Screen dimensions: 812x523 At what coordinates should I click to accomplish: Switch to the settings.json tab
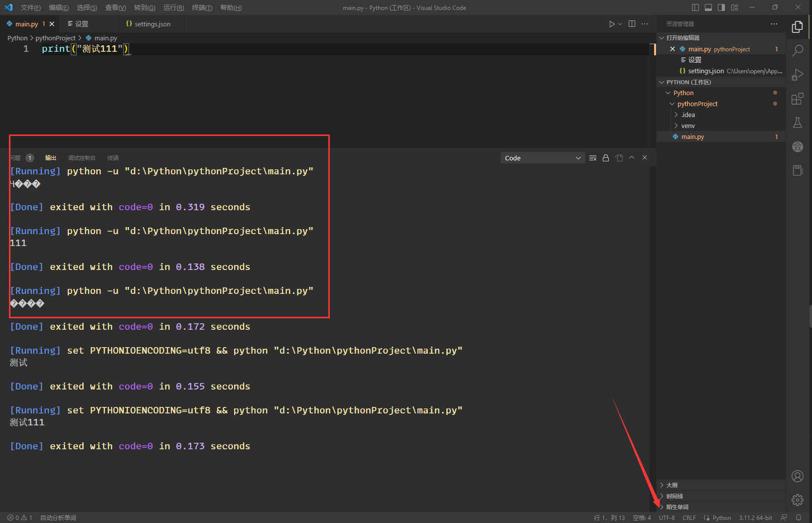[x=152, y=24]
